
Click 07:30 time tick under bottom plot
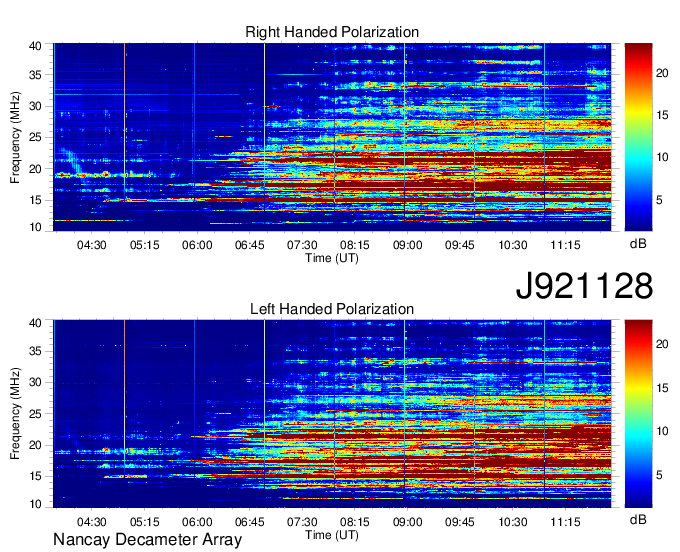pos(302,522)
